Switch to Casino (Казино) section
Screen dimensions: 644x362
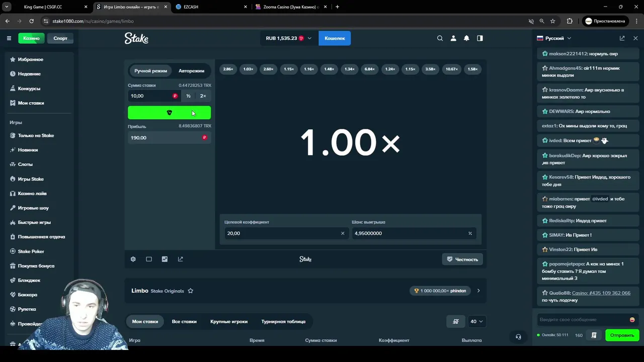pos(31,38)
